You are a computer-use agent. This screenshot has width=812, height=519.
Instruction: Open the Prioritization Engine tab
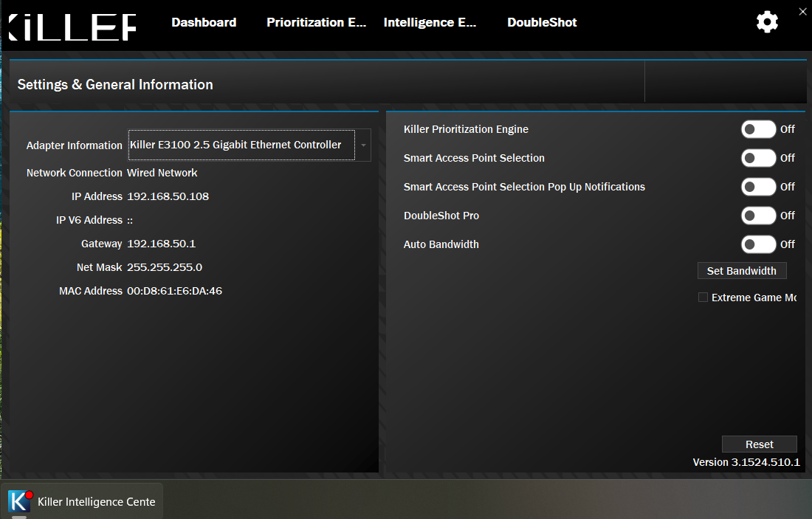(317, 22)
